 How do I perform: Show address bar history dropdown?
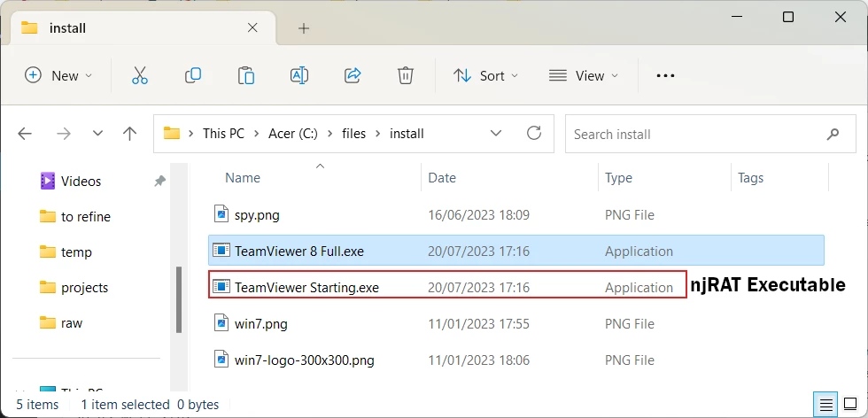(x=496, y=134)
